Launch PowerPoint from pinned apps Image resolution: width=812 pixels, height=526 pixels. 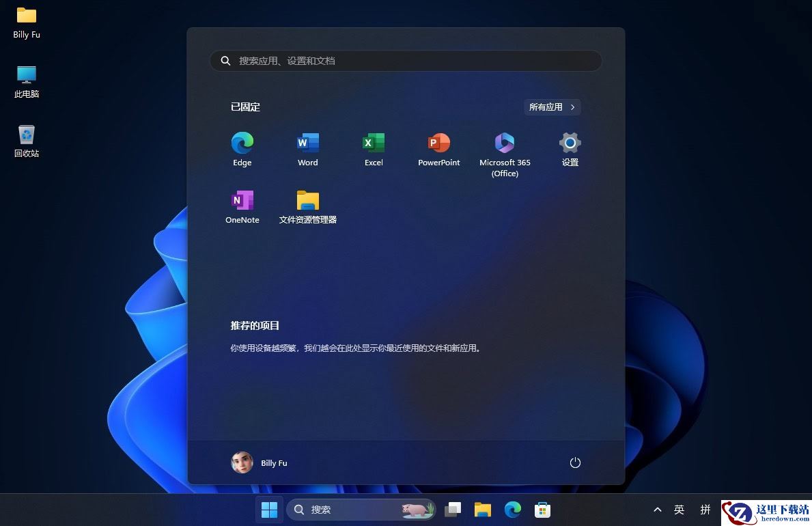439,149
